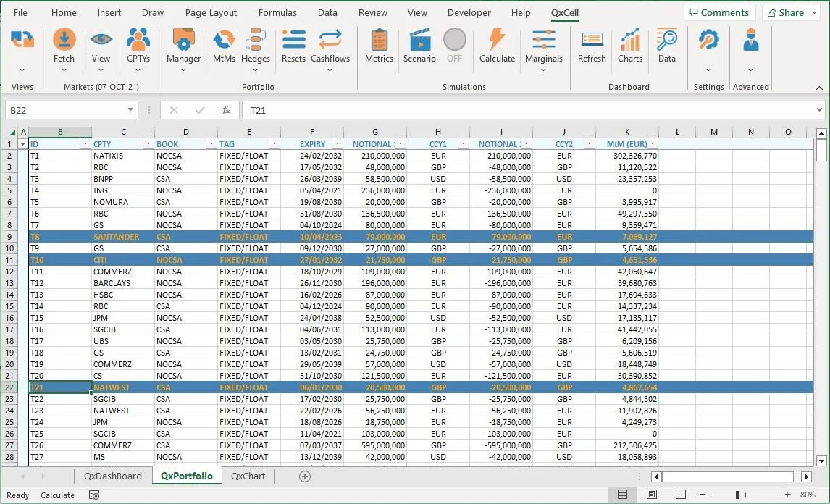
Task: Open the CCY1 column filter dropdown
Action: 464,144
